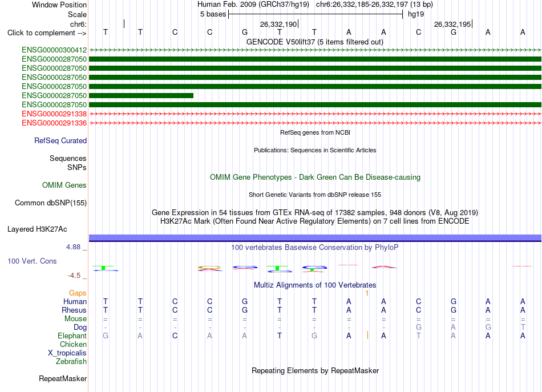Screen dimensions: 542x392
Task: Click the RefSeq Curated track label
Action: [60, 141]
